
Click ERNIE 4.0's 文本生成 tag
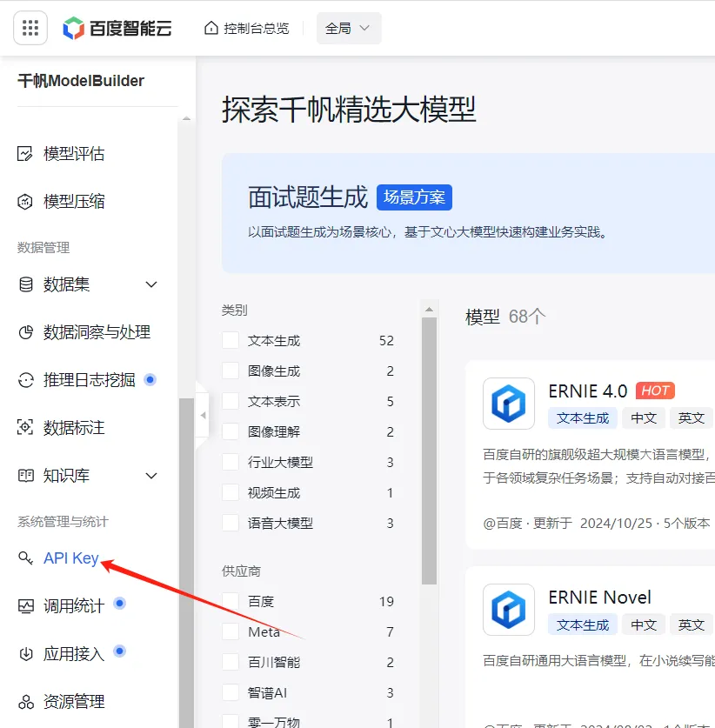(583, 417)
